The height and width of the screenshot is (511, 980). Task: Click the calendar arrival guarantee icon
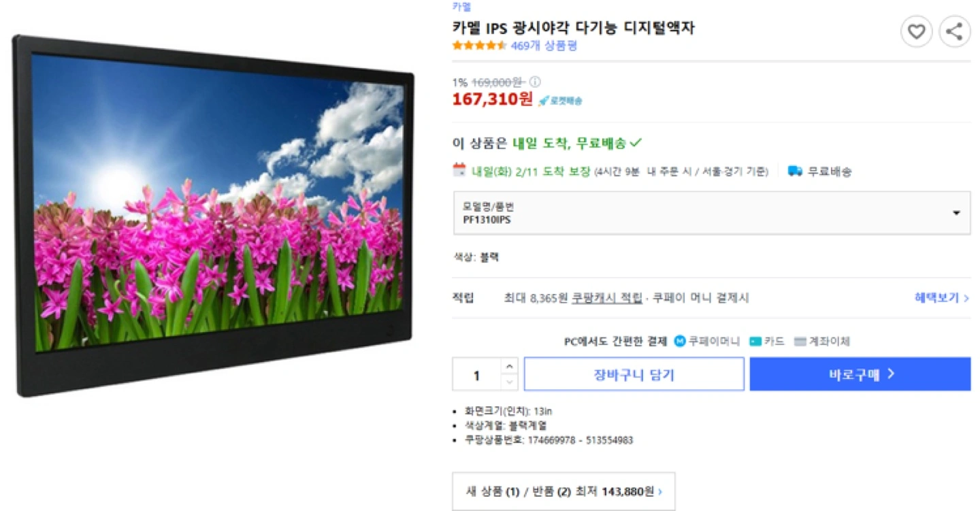pyautogui.click(x=459, y=169)
